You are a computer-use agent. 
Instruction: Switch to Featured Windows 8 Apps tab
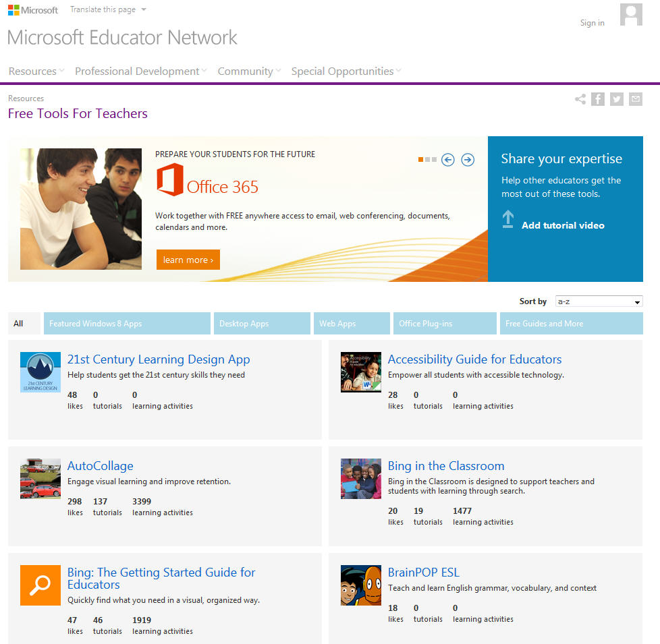[x=127, y=324]
